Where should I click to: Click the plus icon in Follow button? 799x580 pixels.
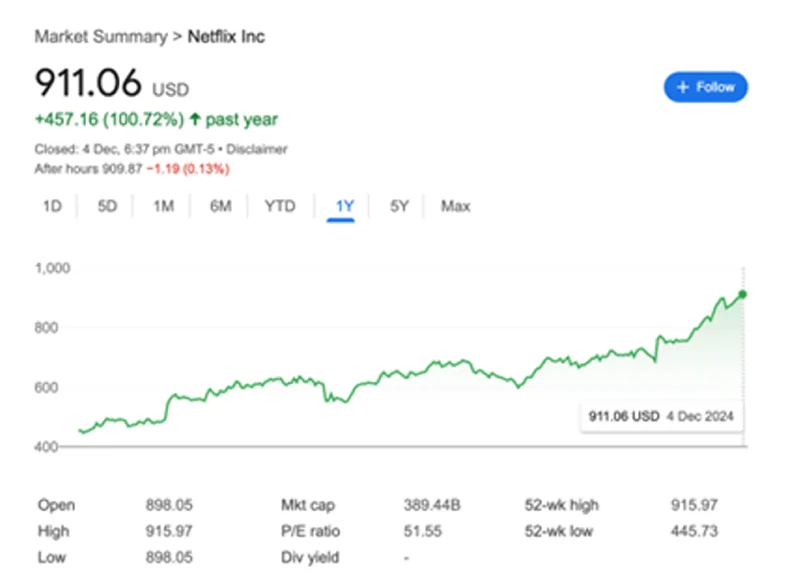click(682, 87)
